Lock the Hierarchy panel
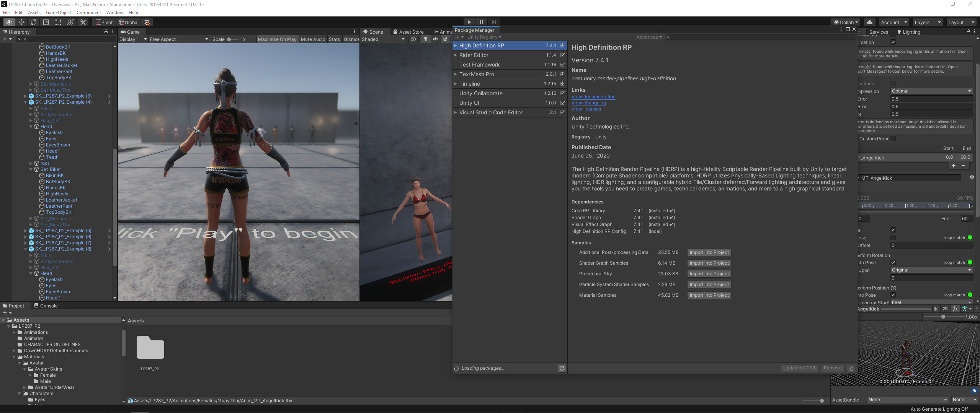This screenshot has height=413, width=980. (106, 32)
